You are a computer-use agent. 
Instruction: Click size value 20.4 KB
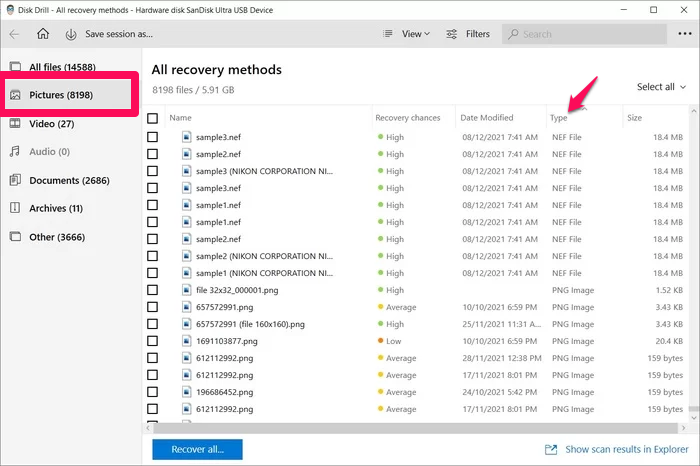tap(669, 341)
